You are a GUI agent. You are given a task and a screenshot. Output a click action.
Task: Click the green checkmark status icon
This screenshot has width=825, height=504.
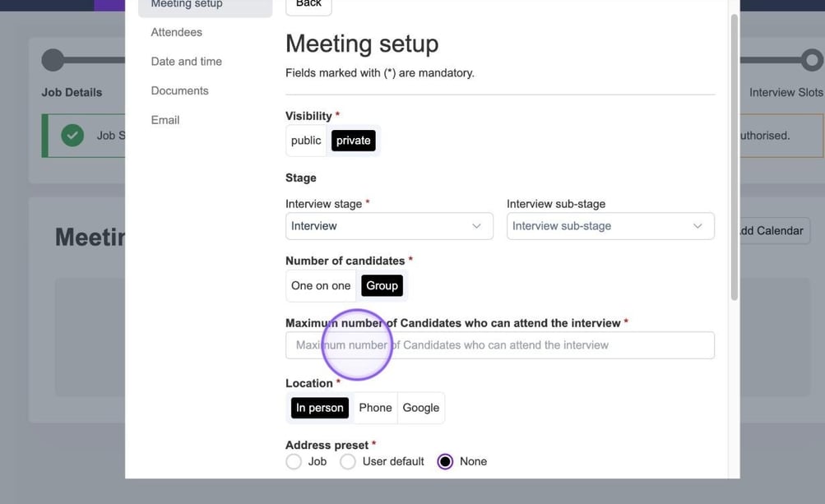[72, 136]
